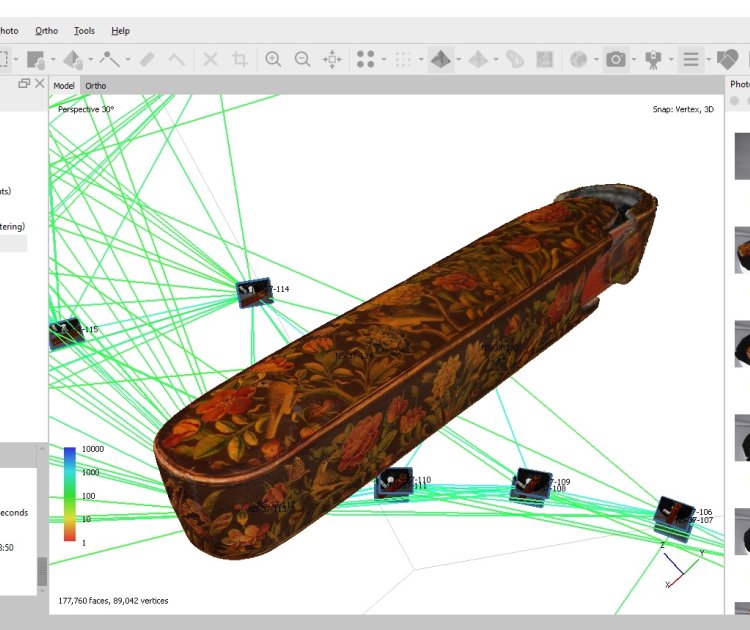The width and height of the screenshot is (750, 630).
Task: Toggle the tripod camera-station display icon
Action: 653,59
